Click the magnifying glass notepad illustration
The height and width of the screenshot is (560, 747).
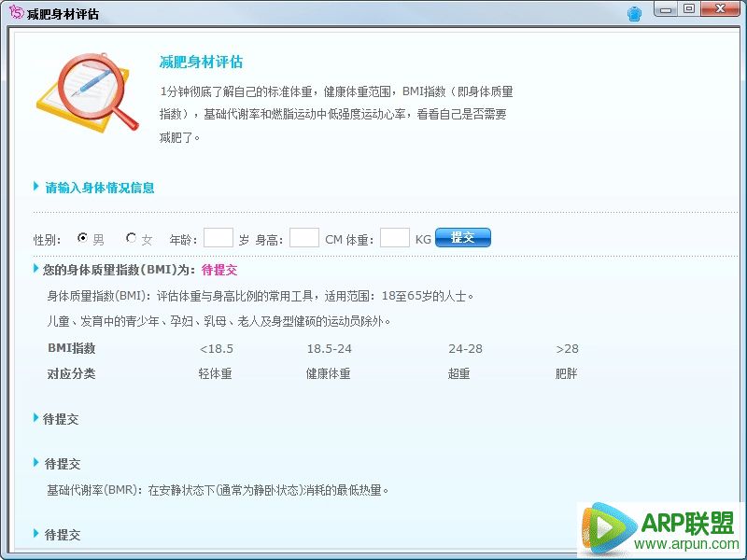coord(88,92)
